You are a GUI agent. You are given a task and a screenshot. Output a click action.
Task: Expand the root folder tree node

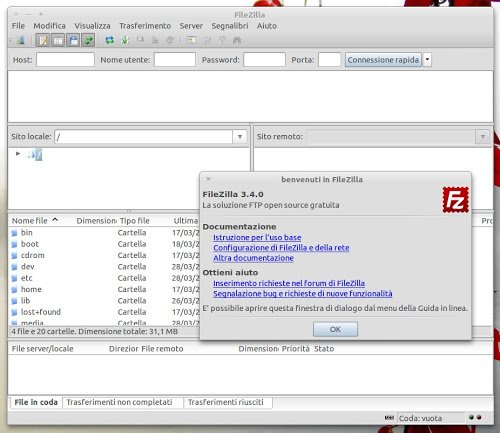click(18, 154)
